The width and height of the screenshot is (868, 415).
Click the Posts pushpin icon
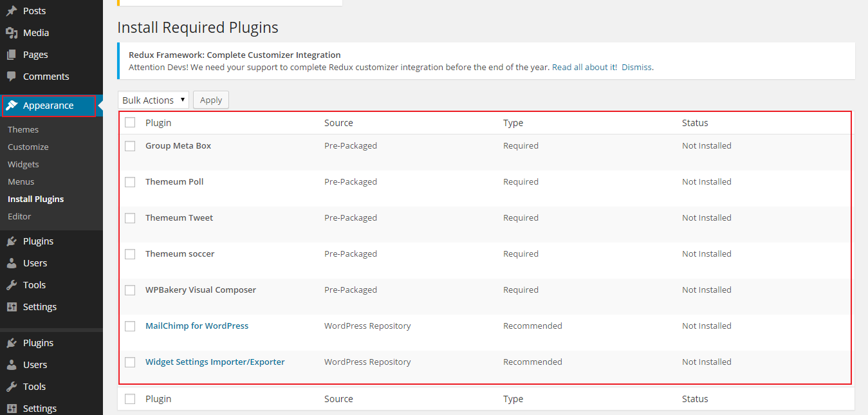pyautogui.click(x=12, y=11)
